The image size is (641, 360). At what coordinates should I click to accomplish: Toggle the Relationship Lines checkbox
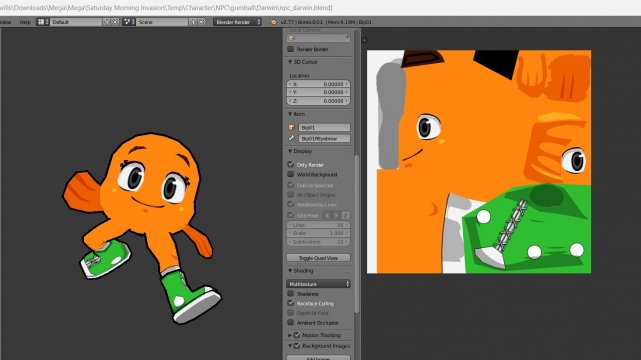[x=291, y=204]
